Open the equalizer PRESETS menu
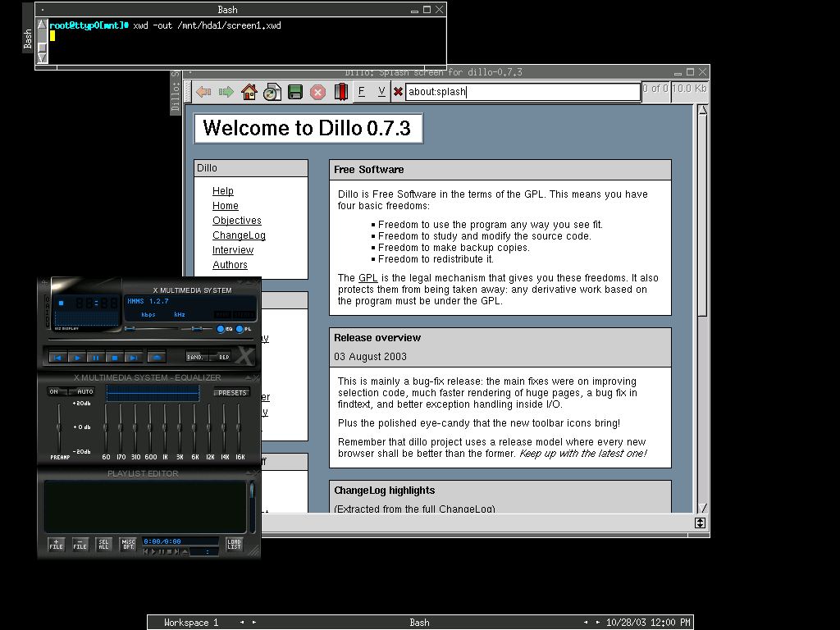Screen dimensions: 840x630 (x=232, y=393)
